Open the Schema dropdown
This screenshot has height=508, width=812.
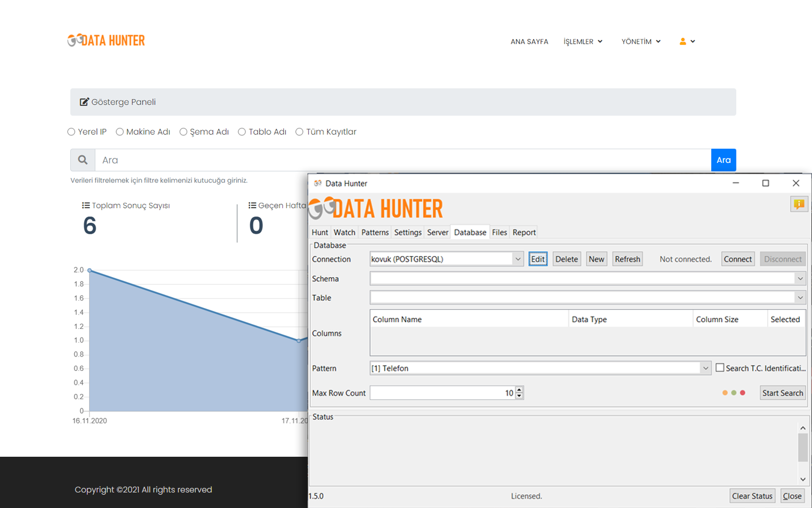(x=800, y=279)
